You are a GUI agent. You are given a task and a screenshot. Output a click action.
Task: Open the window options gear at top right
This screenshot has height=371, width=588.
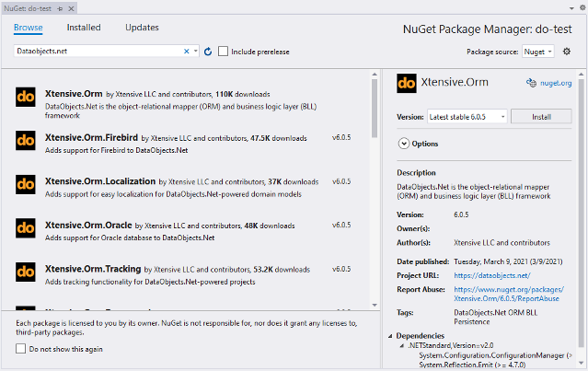click(583, 8)
